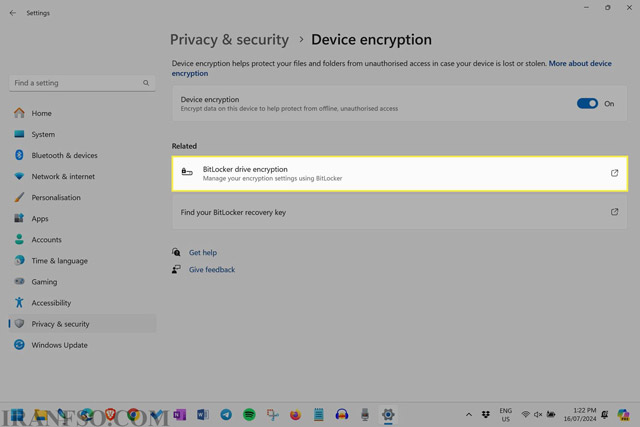Open Bluetooth & devices settings
Image resolution: width=640 pixels, height=427 pixels.
(x=82, y=156)
